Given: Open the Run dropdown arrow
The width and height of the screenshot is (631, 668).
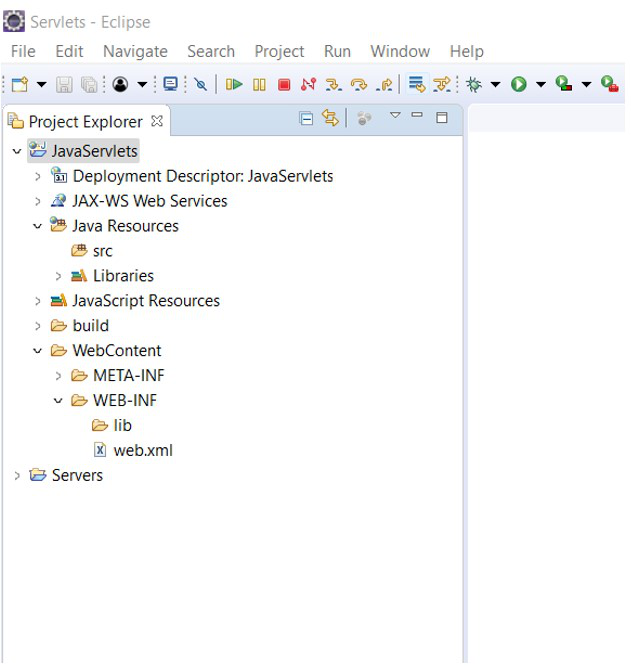Looking at the screenshot, I should tap(541, 84).
